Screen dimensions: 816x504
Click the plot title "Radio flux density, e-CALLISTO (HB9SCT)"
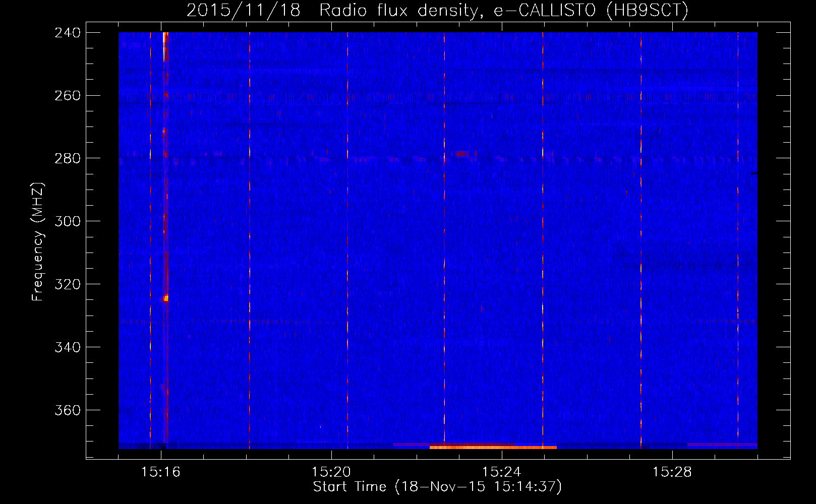pos(503,11)
